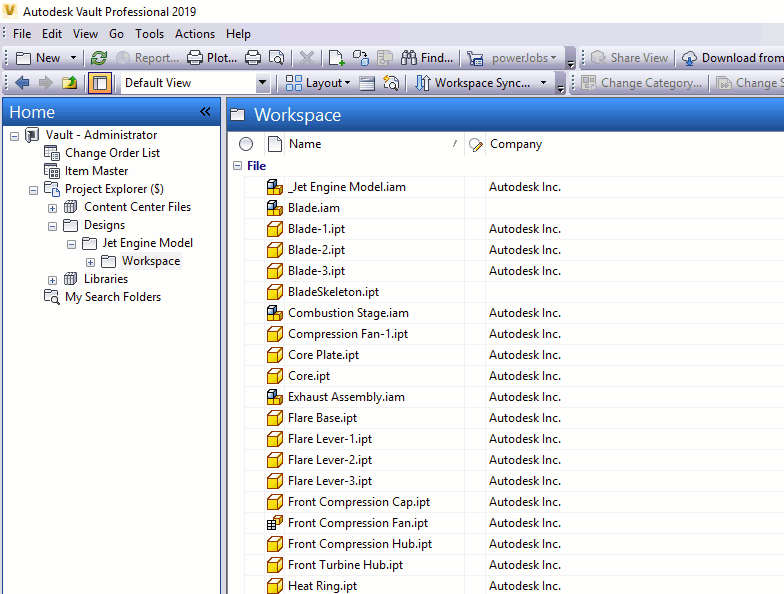Image resolution: width=784 pixels, height=594 pixels.
Task: Collapse the File group in the list
Action: (x=237, y=166)
